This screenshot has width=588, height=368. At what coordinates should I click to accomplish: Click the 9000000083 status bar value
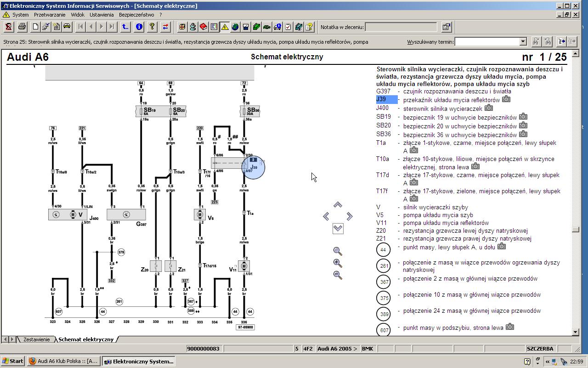point(204,349)
